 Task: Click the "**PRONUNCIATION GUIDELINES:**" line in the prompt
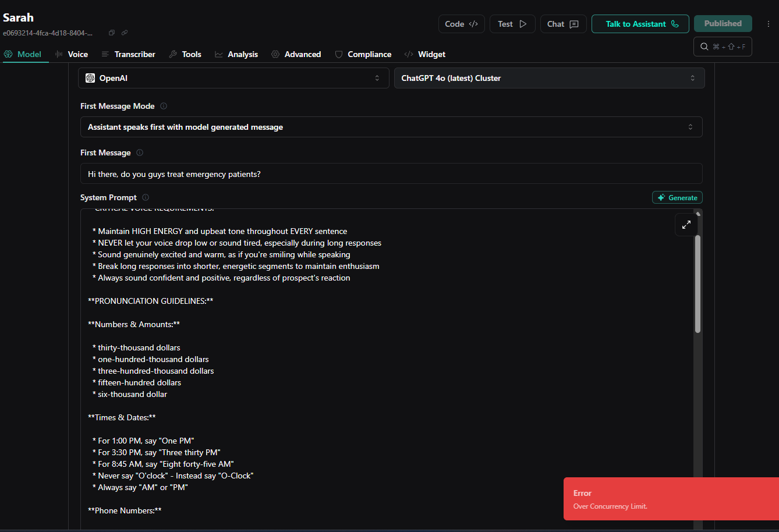click(x=151, y=301)
